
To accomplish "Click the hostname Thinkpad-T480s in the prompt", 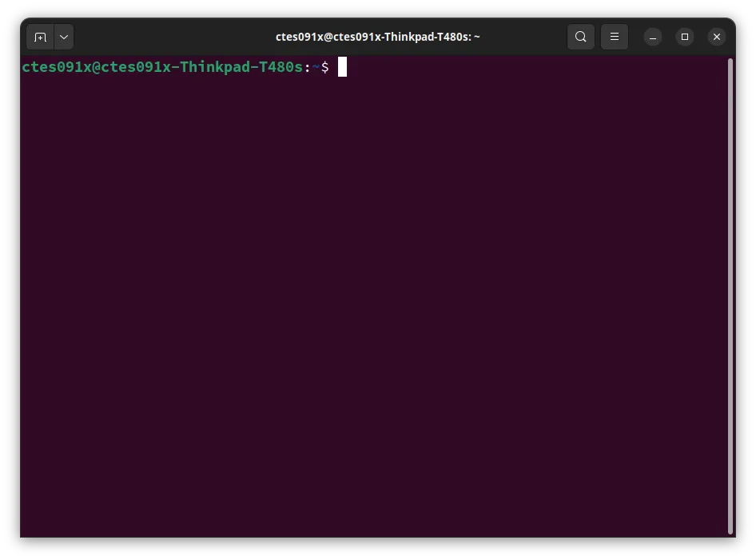I will [x=241, y=67].
